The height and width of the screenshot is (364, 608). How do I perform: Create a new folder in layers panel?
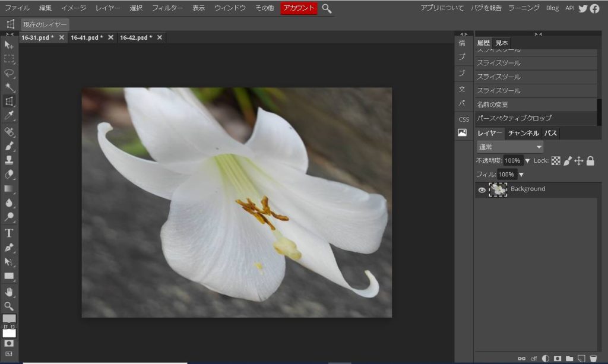569,359
